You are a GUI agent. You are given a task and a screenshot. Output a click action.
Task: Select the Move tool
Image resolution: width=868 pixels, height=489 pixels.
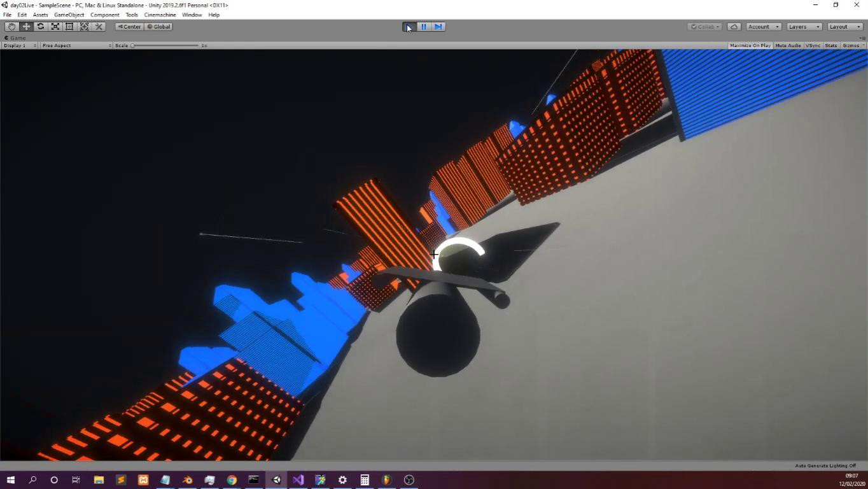coord(26,27)
